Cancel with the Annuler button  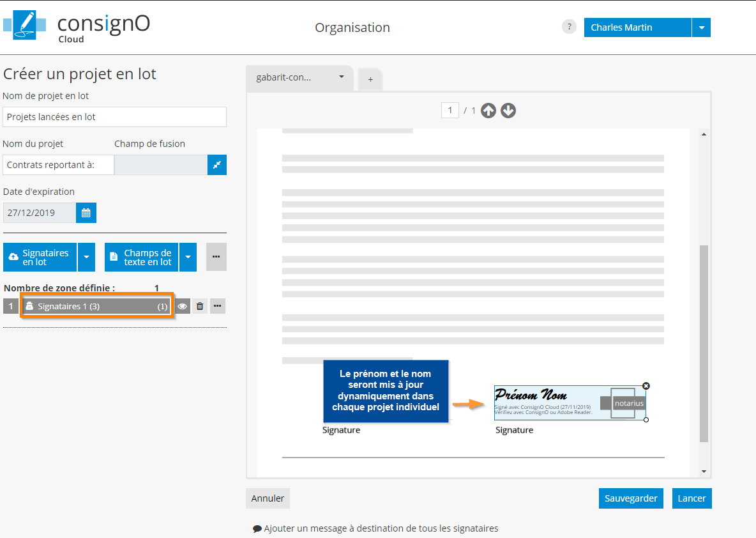coord(268,498)
